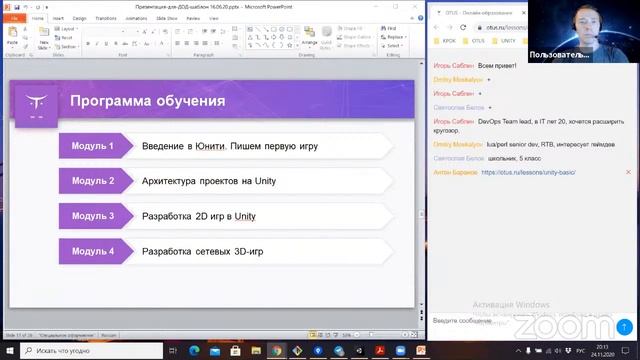Click the browser Reload icon
The height and width of the screenshot is (360, 640).
463,27
